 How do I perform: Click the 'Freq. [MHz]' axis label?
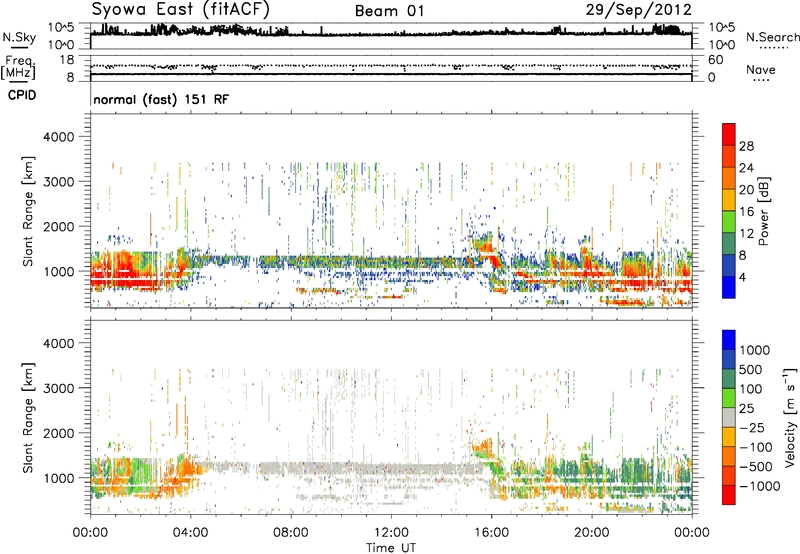pyautogui.click(x=18, y=68)
